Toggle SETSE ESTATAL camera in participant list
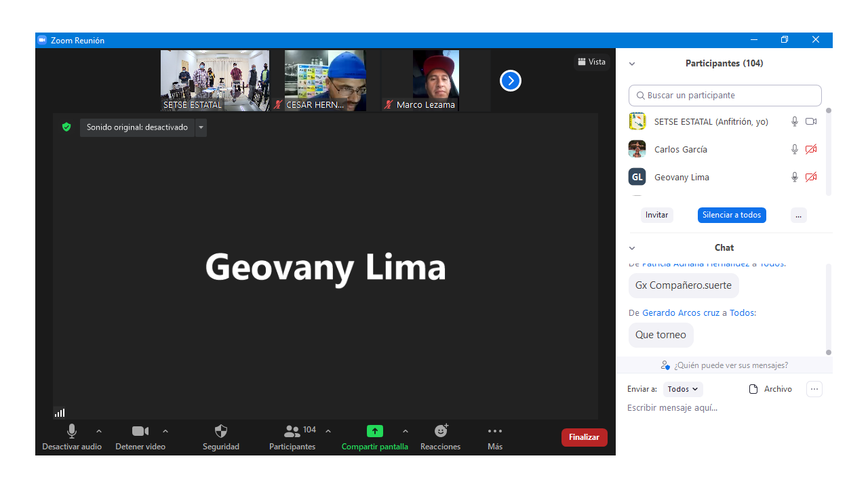The height and width of the screenshot is (488, 868). pos(811,121)
